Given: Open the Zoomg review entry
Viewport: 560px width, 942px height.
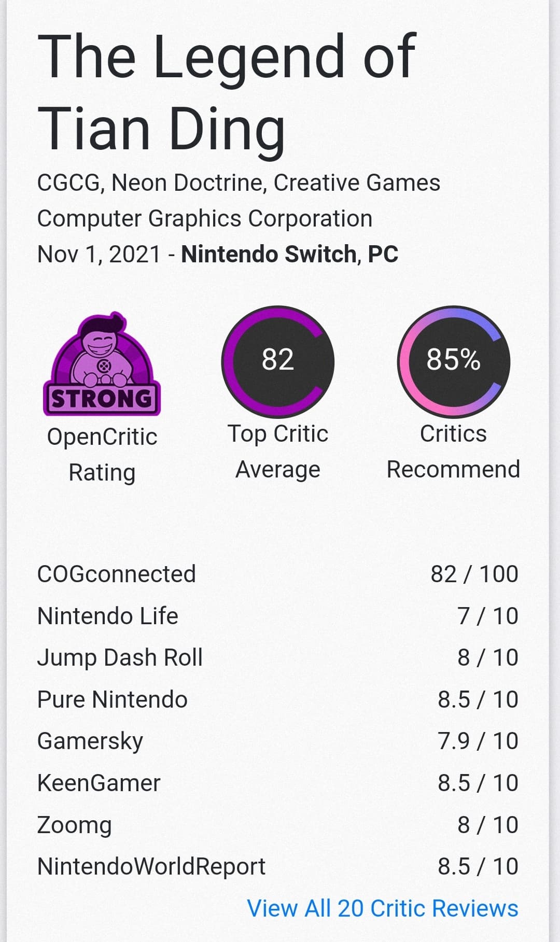Looking at the screenshot, I should (x=75, y=825).
